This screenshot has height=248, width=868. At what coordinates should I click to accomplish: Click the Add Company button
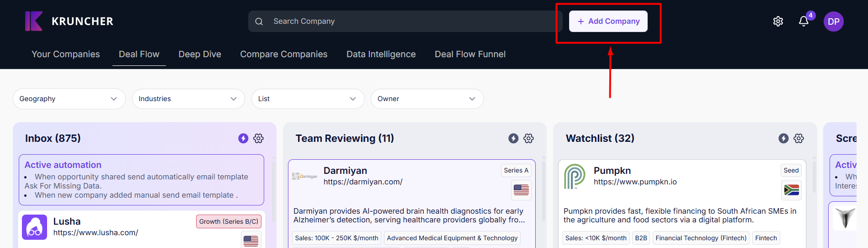click(x=608, y=22)
